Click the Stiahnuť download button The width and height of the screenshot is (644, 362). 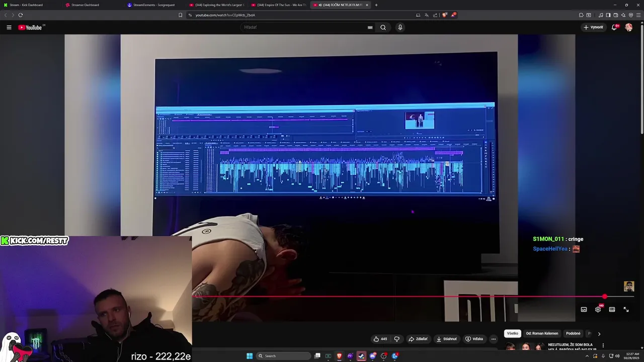pos(447,339)
